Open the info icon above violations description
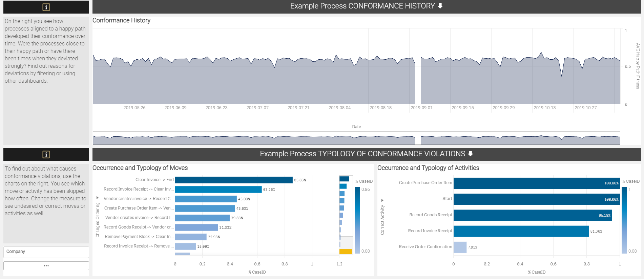The image size is (644, 279). pyautogui.click(x=46, y=155)
